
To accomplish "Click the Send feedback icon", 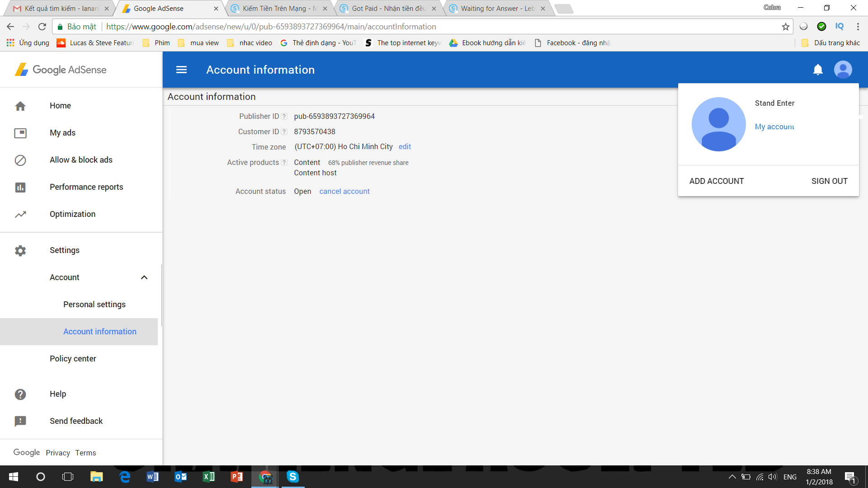I will (20, 421).
